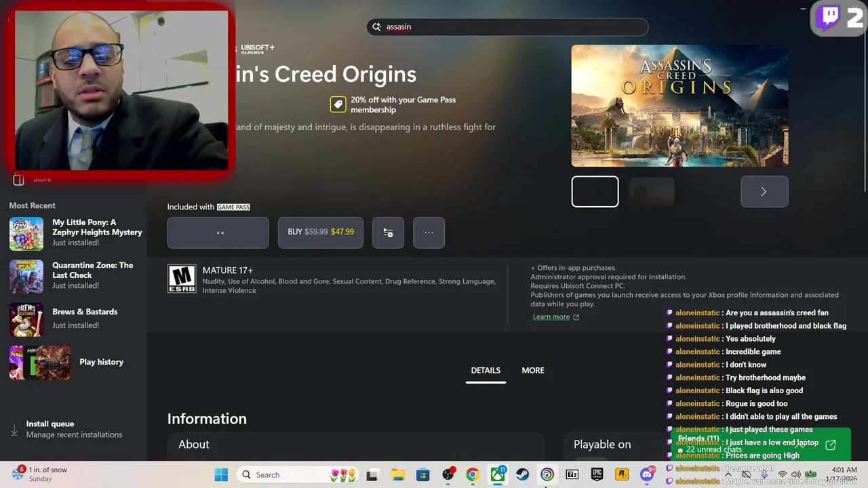Open Discord from the taskbar
The image size is (868, 488).
click(648, 474)
